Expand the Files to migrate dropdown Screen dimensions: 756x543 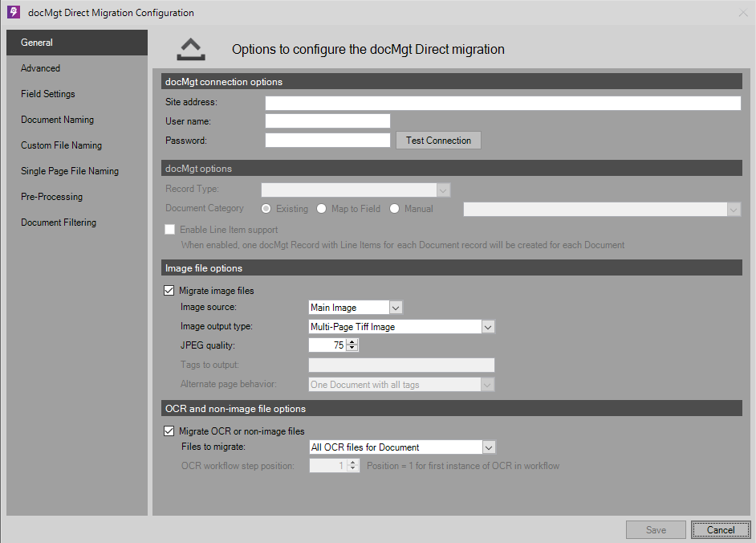coord(489,447)
